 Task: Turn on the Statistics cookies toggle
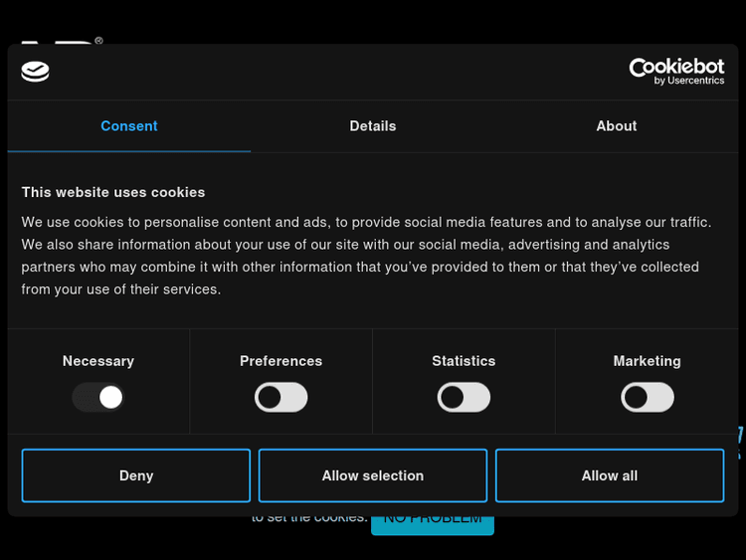(x=464, y=398)
